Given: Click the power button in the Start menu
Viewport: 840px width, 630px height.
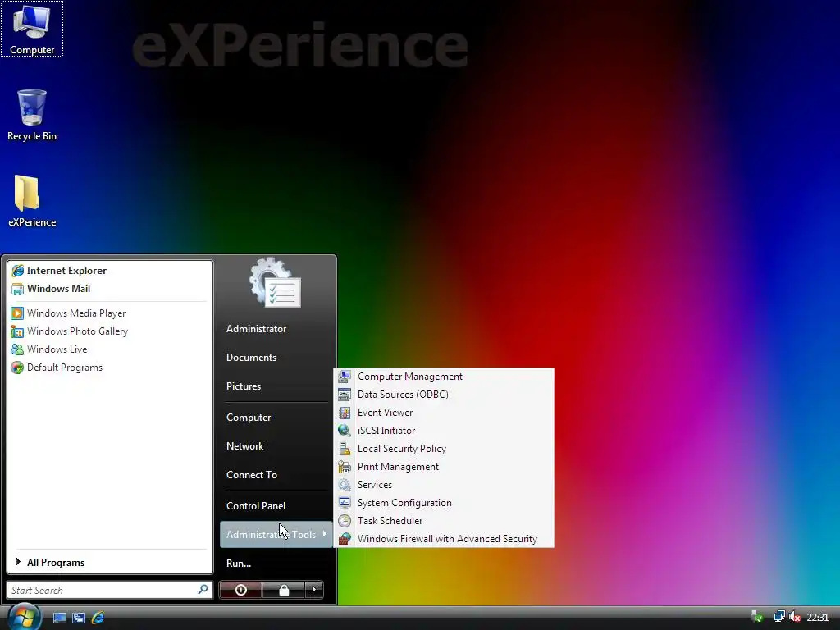Looking at the screenshot, I should 241,591.
